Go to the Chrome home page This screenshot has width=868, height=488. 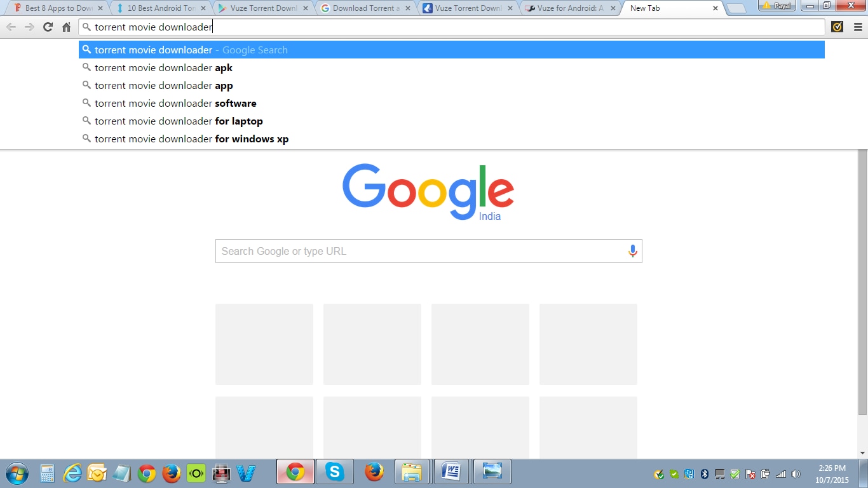[66, 27]
